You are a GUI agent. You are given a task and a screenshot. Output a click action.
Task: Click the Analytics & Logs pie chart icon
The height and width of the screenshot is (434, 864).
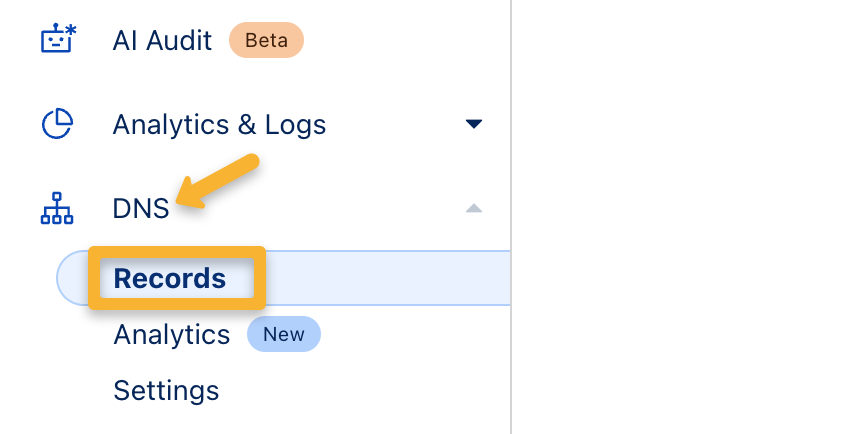tap(57, 124)
